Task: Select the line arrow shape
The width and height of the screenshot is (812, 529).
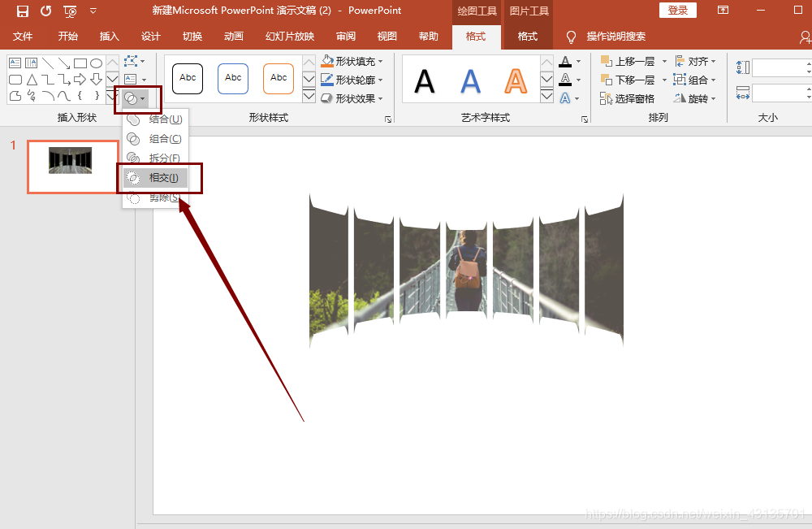Action: (x=64, y=63)
